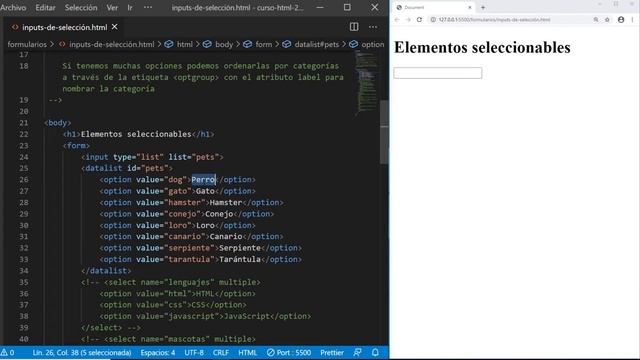Click the editor vertical scrollbar
The height and width of the screenshot is (360, 640).
tap(384, 131)
